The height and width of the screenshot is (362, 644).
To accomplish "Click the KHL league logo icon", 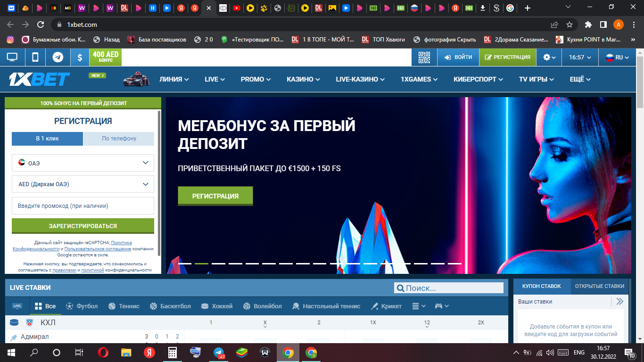I will coord(30,323).
